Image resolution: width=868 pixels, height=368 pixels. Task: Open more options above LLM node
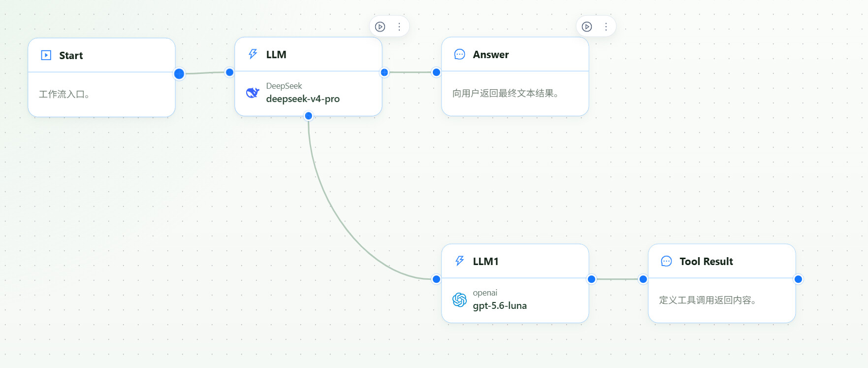[399, 27]
